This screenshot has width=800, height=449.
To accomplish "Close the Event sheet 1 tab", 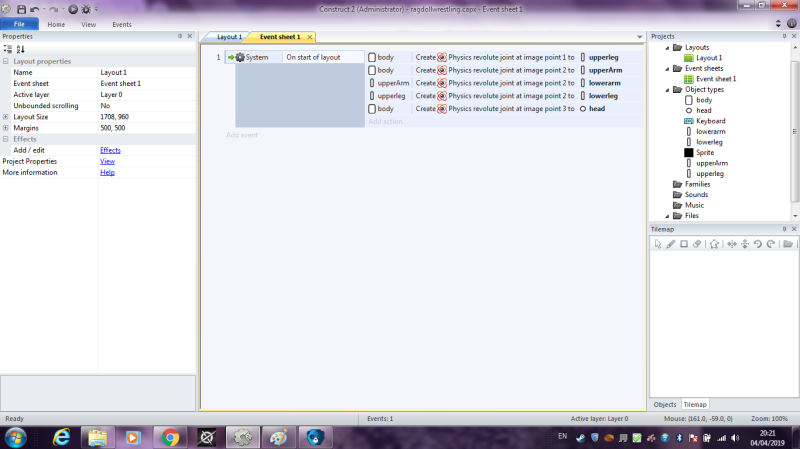I will [310, 37].
